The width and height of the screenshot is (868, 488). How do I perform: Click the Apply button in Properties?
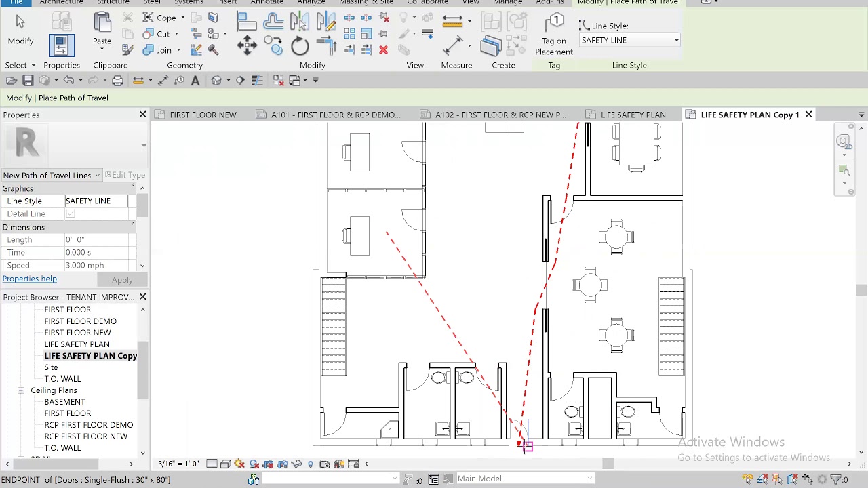(x=122, y=280)
